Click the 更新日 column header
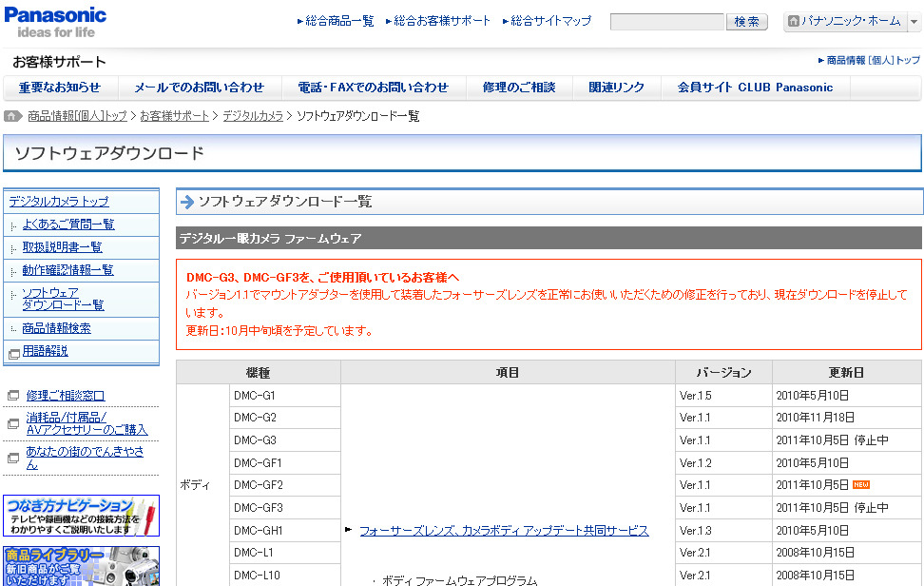 point(847,373)
